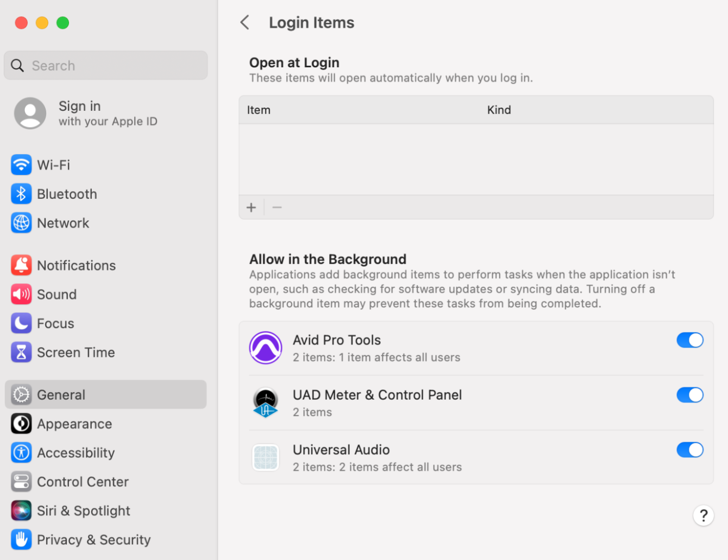Click the Network globe icon
This screenshot has width=728, height=560.
coord(21,223)
